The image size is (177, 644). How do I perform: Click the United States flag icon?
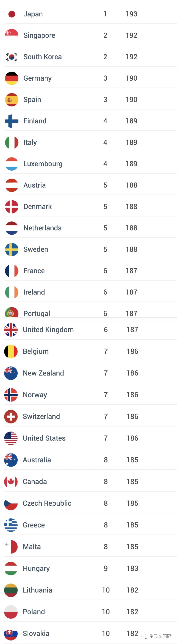pyautogui.click(x=11, y=438)
